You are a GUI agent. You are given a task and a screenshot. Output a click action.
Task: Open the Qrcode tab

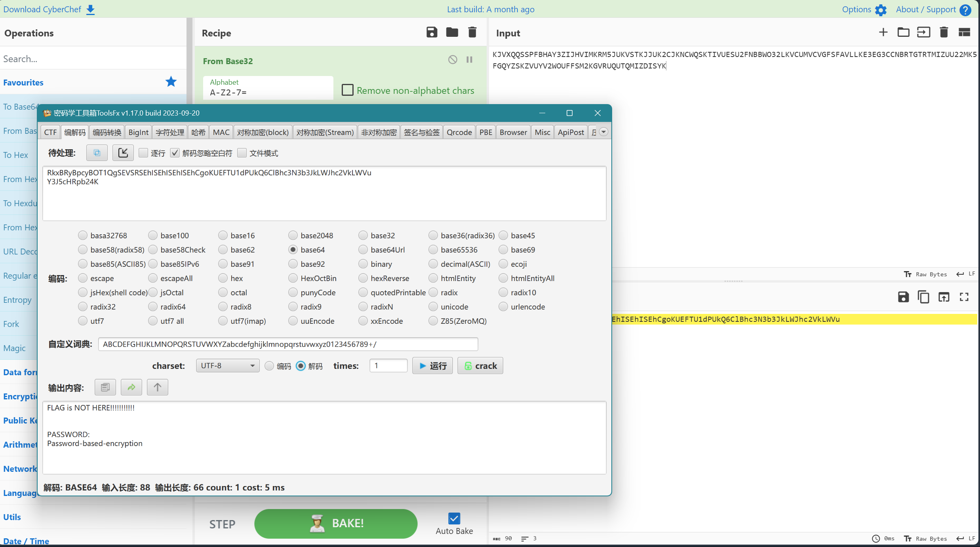[x=459, y=132]
